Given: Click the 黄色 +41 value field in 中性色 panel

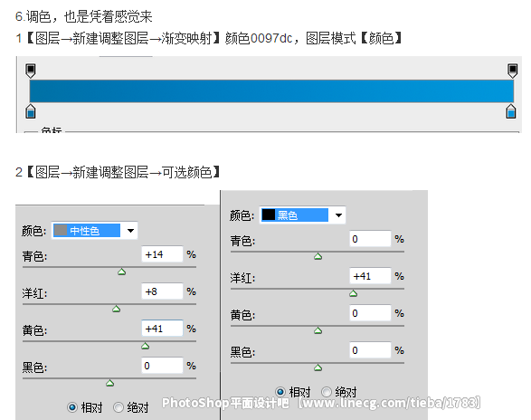Looking at the screenshot, I should point(162,329).
